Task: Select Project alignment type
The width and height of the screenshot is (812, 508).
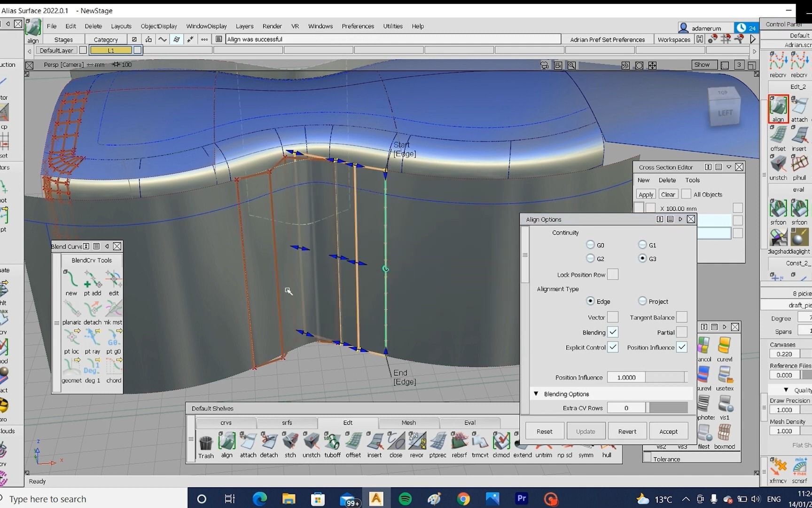Action: coord(642,301)
